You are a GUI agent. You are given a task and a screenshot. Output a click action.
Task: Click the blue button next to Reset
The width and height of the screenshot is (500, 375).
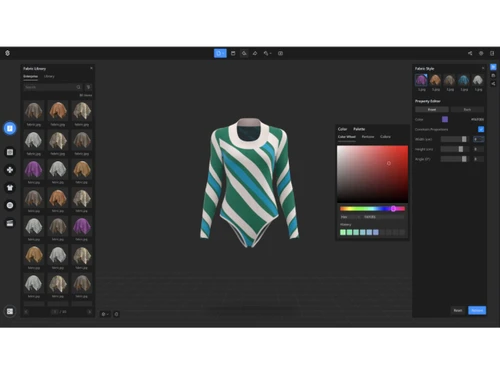click(477, 310)
